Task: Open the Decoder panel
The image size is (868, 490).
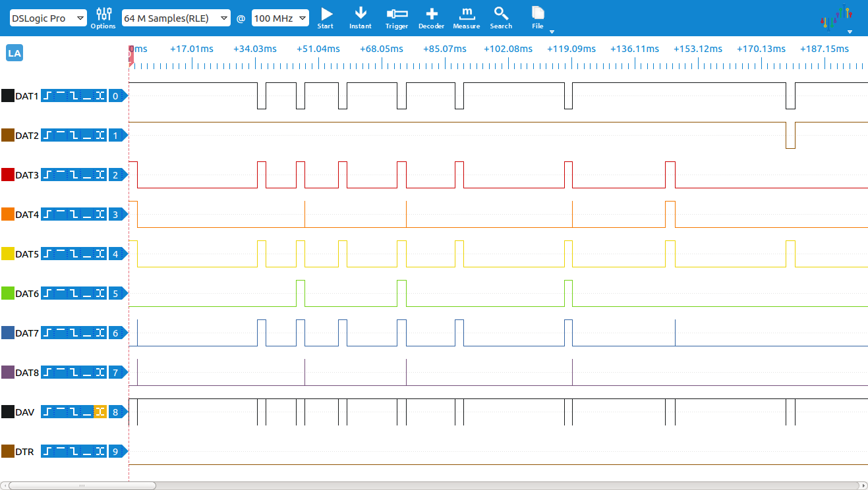Action: click(432, 18)
